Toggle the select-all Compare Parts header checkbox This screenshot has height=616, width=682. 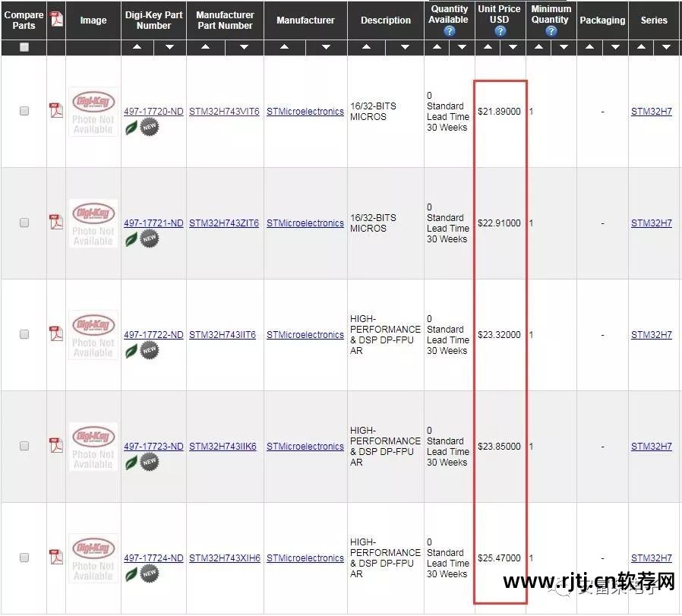point(24,47)
